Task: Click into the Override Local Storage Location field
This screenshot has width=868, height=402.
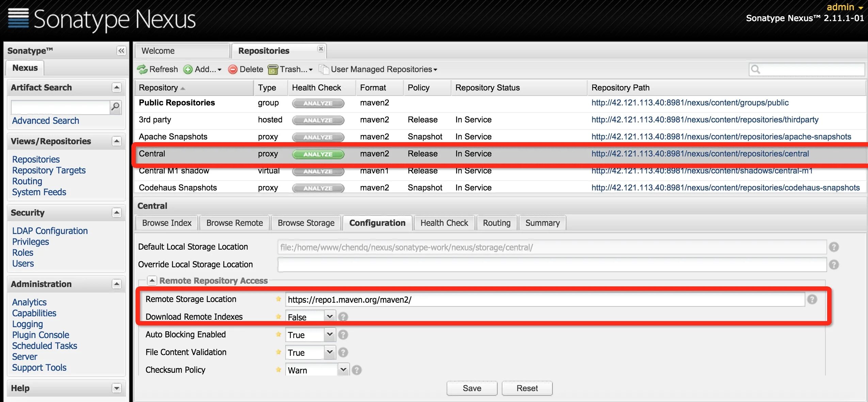Action: pos(551,265)
